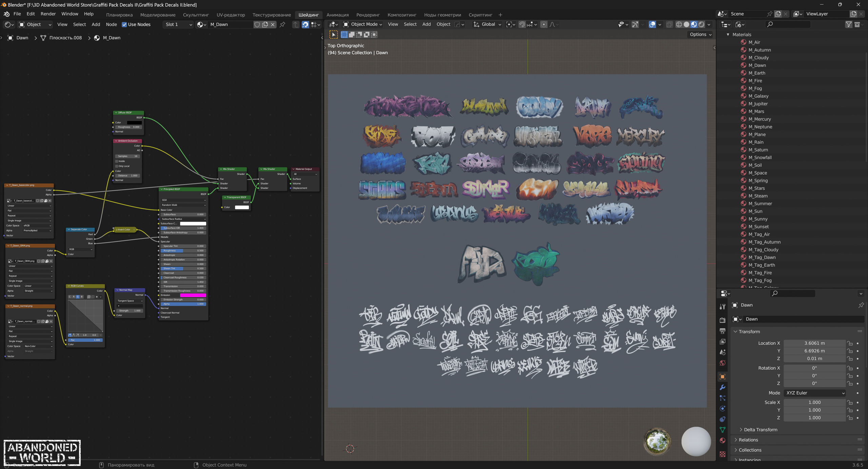The width and height of the screenshot is (868, 469).
Task: Open the Render properties camera tab
Action: 723,320
